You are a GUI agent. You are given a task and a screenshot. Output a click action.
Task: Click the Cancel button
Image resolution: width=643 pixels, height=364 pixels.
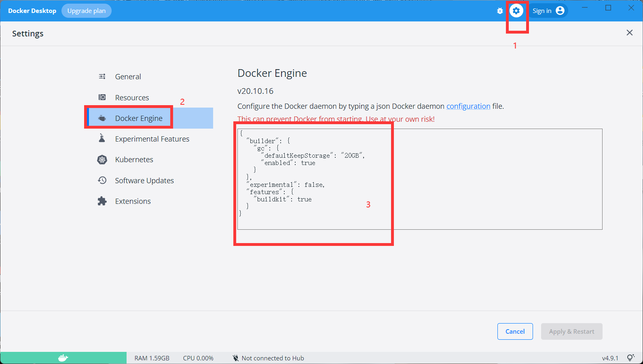point(515,331)
